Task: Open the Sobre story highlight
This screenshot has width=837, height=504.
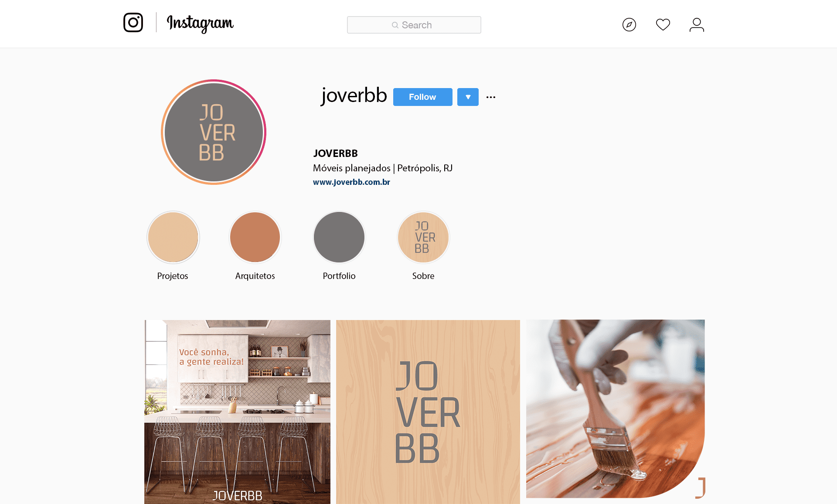Action: pyautogui.click(x=423, y=237)
